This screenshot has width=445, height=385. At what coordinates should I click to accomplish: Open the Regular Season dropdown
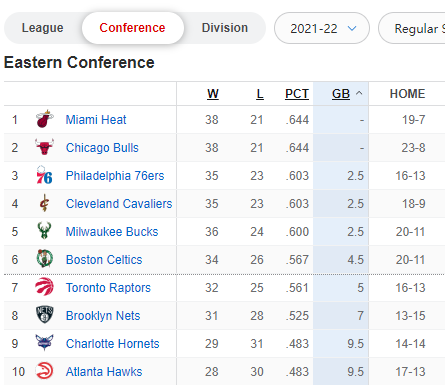[413, 28]
